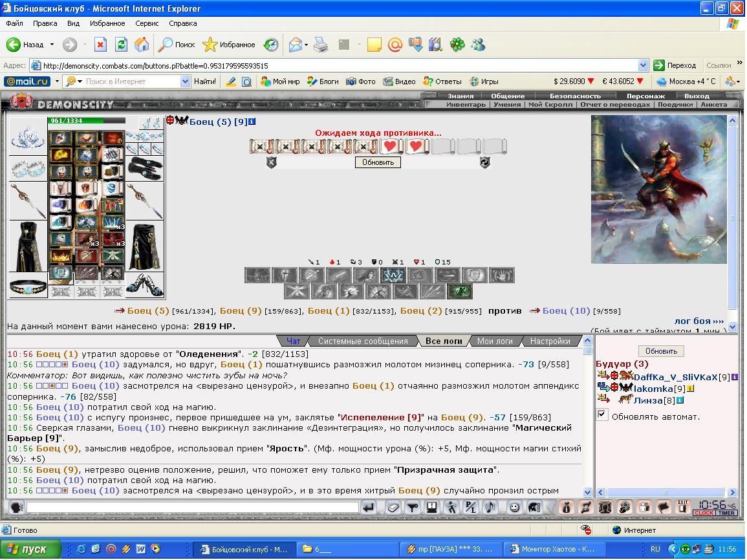Click the P/L translit icon
Screen dimensions: 747x560
471,508
